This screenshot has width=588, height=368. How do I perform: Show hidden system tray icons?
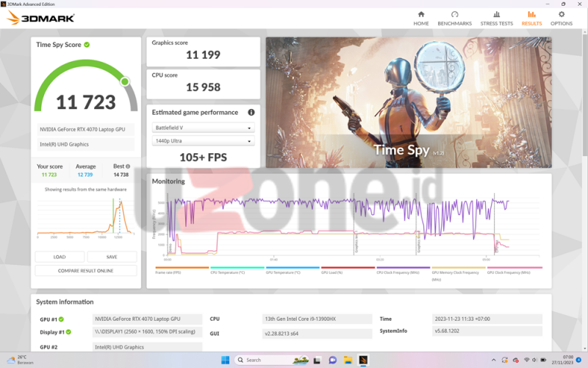pos(493,360)
